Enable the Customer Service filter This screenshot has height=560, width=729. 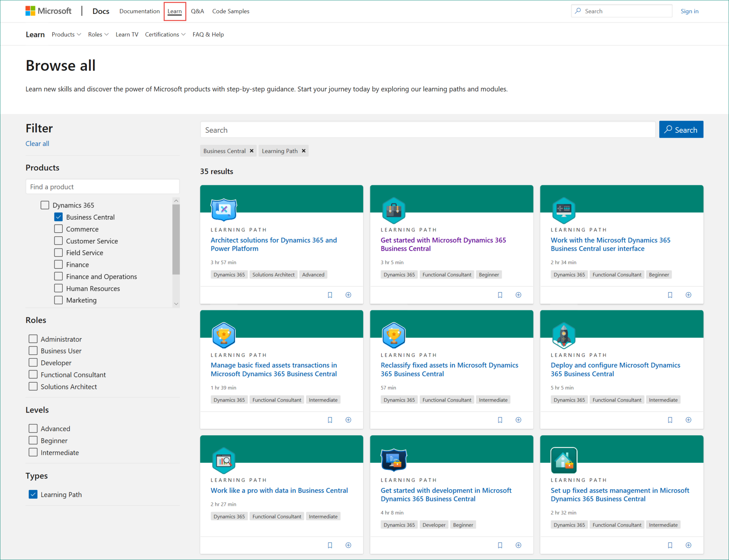[59, 241]
